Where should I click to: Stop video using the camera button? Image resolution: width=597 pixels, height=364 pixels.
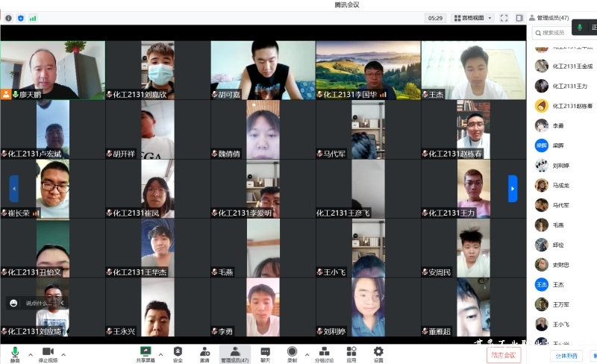click(x=48, y=352)
